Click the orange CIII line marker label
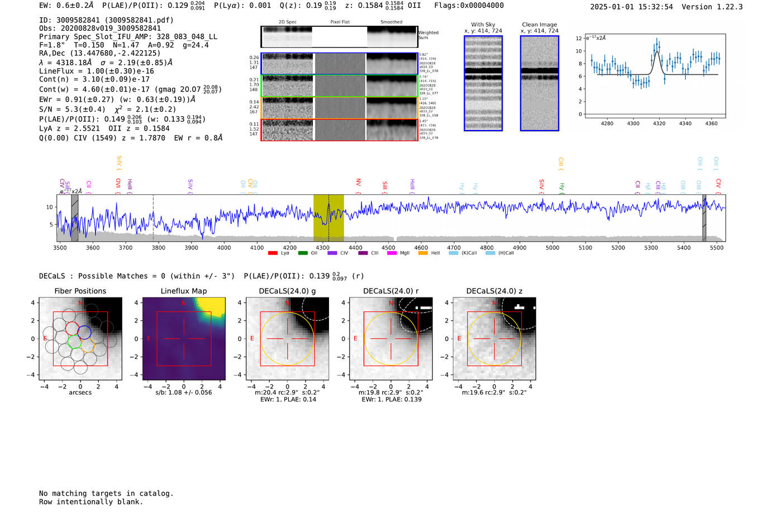Image resolution: width=782 pixels, height=532 pixels. tap(561, 164)
